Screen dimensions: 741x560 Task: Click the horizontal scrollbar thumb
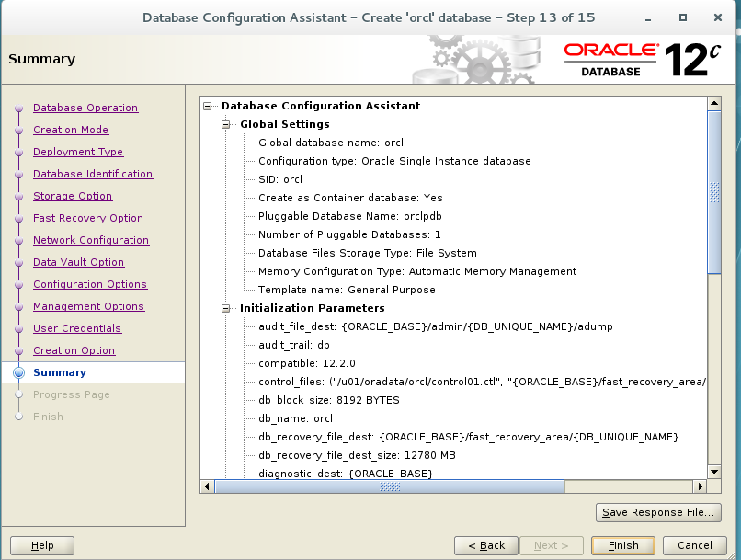390,486
